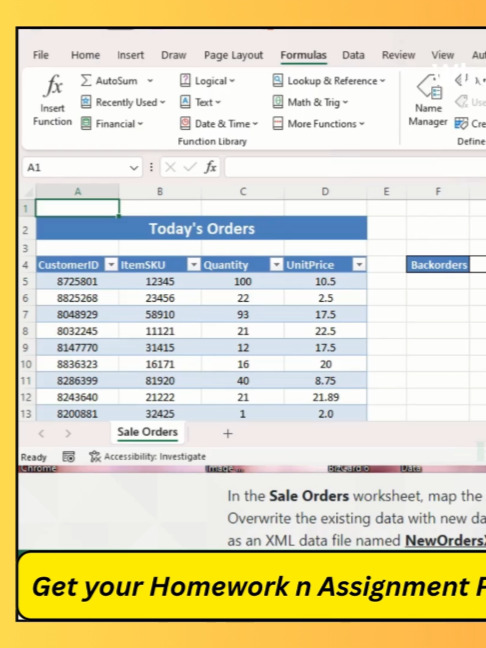This screenshot has width=486, height=648.
Task: Select the Sale Orders sheet tab
Action: point(148,432)
